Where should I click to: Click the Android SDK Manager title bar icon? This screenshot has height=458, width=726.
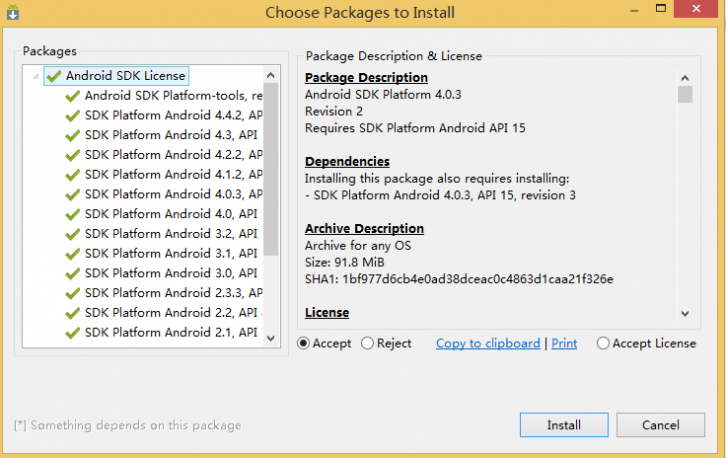click(x=13, y=12)
